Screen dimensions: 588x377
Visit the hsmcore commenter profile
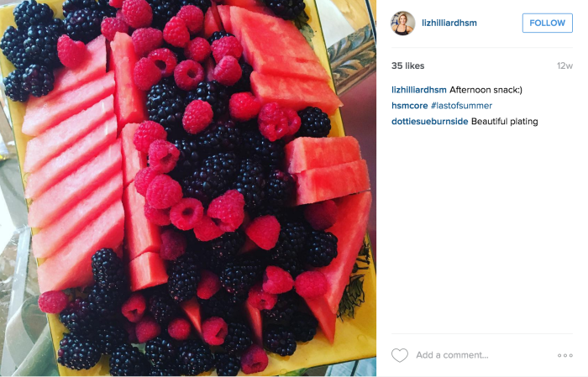coord(410,106)
